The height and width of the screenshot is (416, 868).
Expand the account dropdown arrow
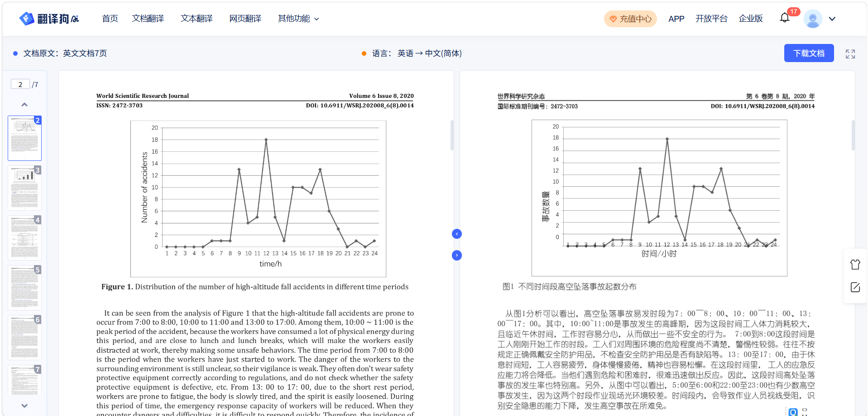point(832,19)
